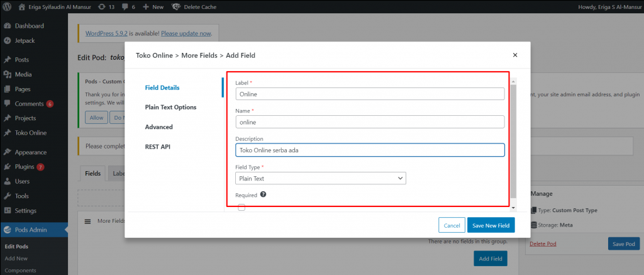This screenshot has height=275, width=644.
Task: Select the Components submenu item
Action: coord(21,271)
